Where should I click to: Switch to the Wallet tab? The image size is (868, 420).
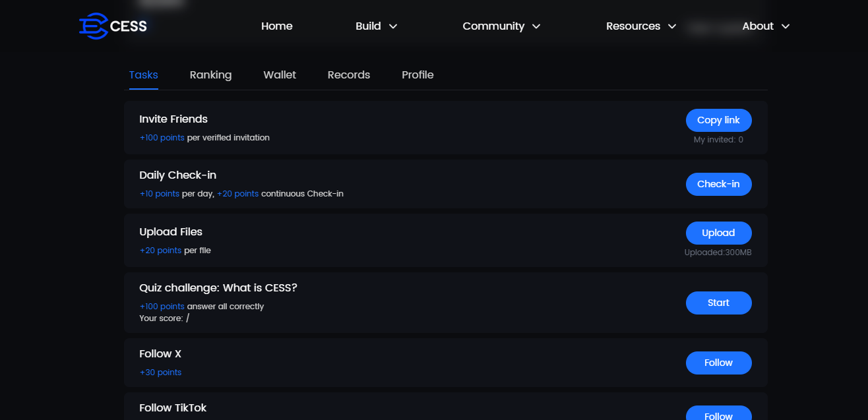click(280, 75)
